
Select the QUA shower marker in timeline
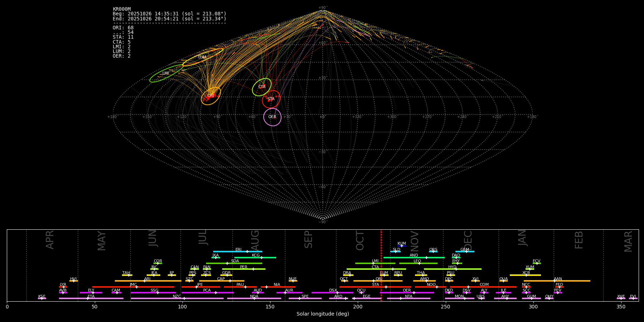pyautogui.click(x=503, y=281)
